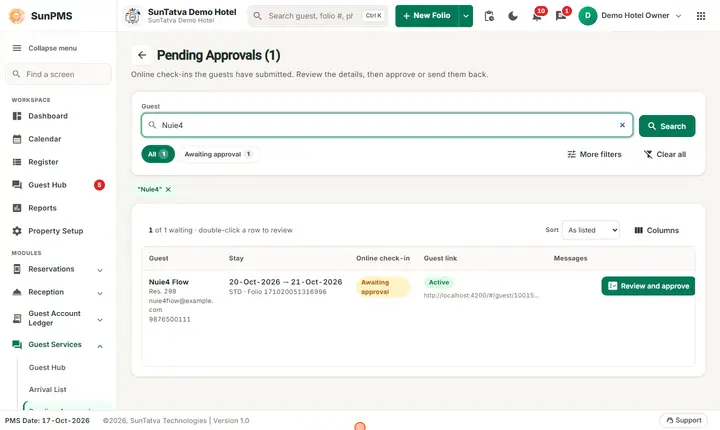Click the stay dates 20-Oct-2026 to 21-Oct-2026
Screen dimensions: 720x430
pyautogui.click(x=285, y=282)
